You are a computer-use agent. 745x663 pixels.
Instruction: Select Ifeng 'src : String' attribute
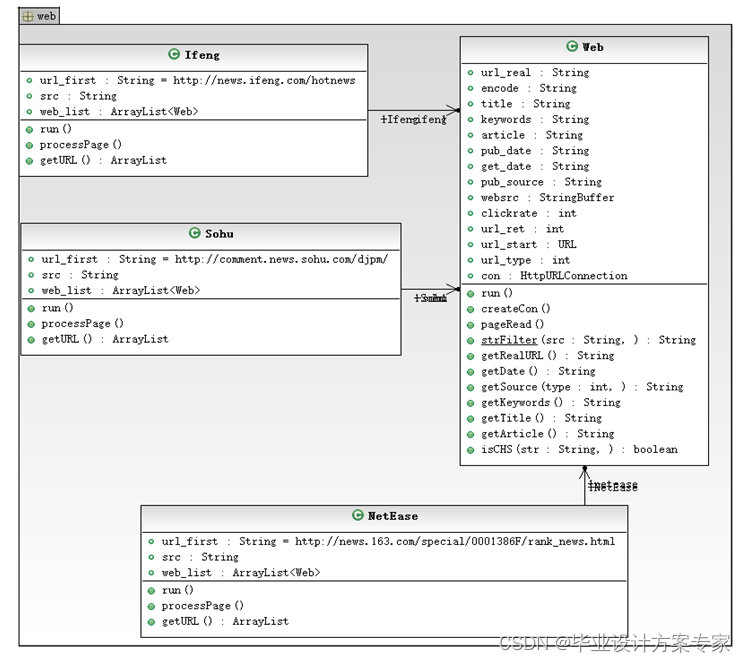(x=78, y=96)
